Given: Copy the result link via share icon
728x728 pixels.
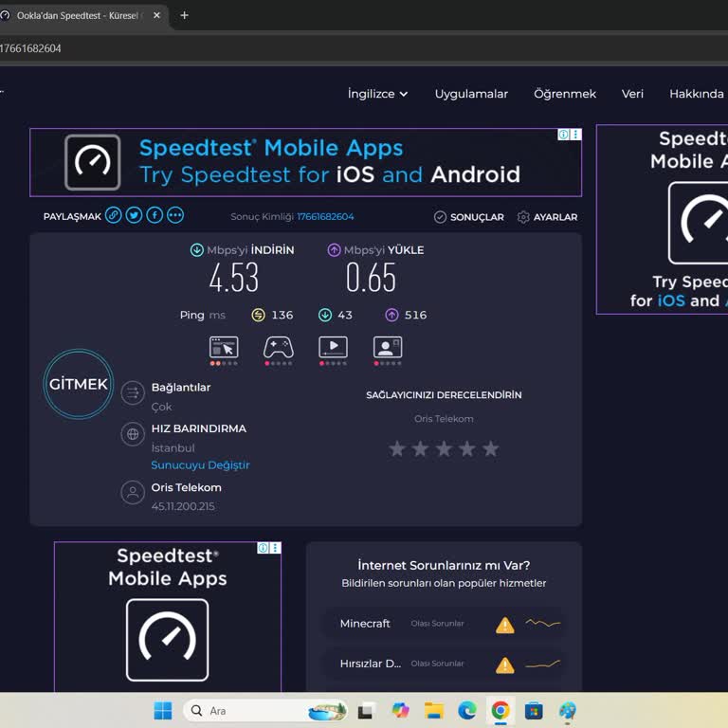Looking at the screenshot, I should click(x=114, y=215).
